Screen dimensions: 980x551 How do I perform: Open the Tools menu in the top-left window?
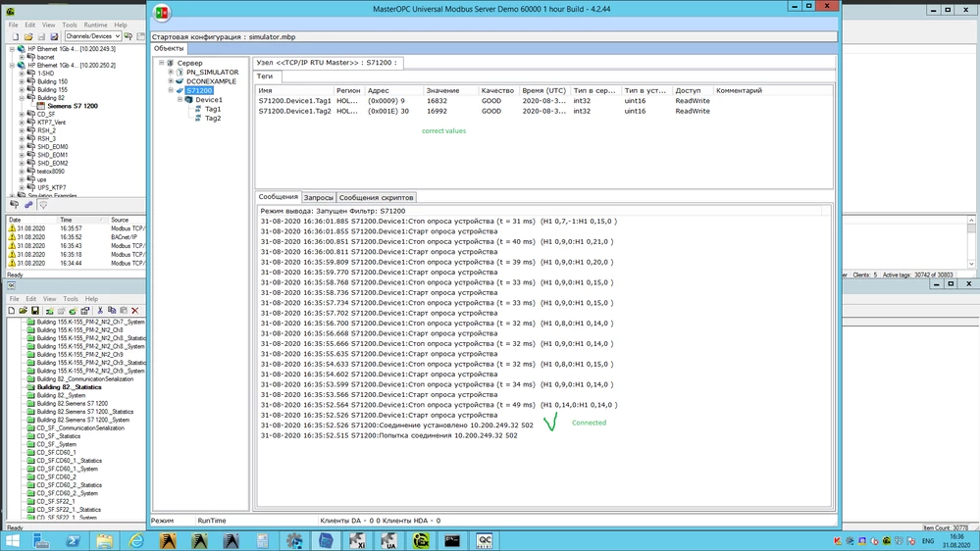point(70,25)
